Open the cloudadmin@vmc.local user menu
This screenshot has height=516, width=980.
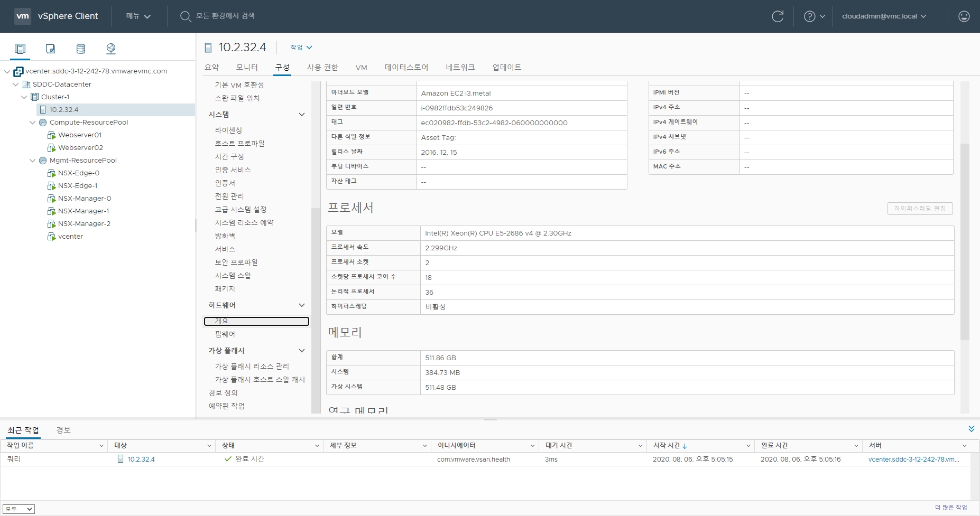pyautogui.click(x=884, y=16)
